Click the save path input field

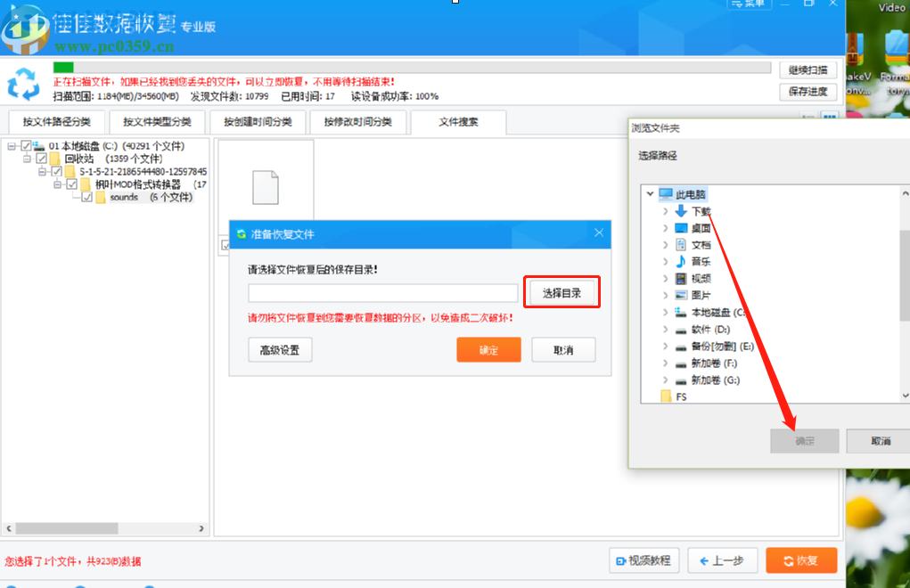382,292
